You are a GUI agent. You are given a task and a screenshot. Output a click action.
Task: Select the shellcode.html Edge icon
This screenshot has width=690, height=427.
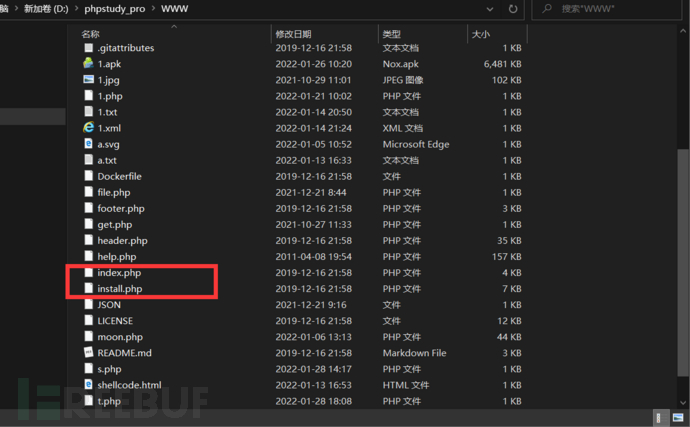click(x=89, y=384)
